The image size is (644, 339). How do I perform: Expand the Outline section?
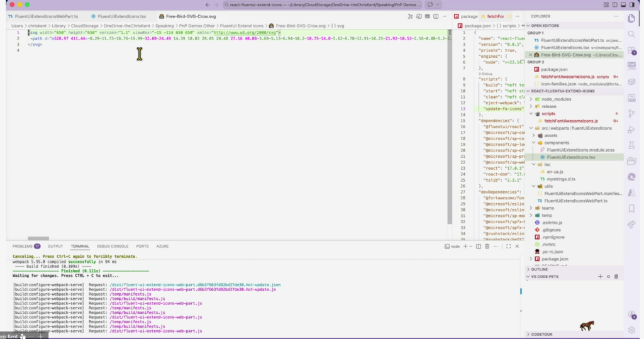tap(540, 269)
